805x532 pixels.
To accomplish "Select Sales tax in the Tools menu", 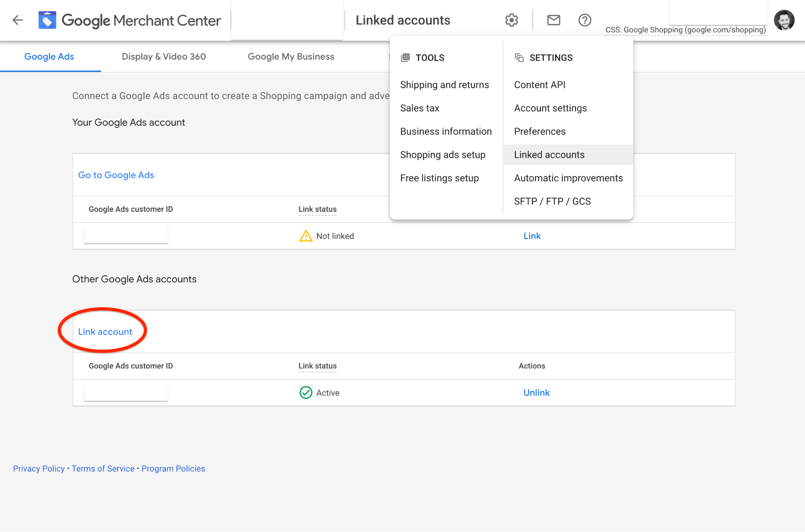I will coord(420,108).
